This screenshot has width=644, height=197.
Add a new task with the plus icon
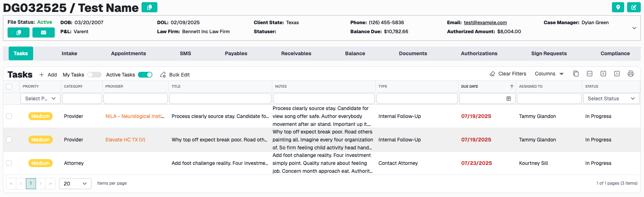coord(48,75)
